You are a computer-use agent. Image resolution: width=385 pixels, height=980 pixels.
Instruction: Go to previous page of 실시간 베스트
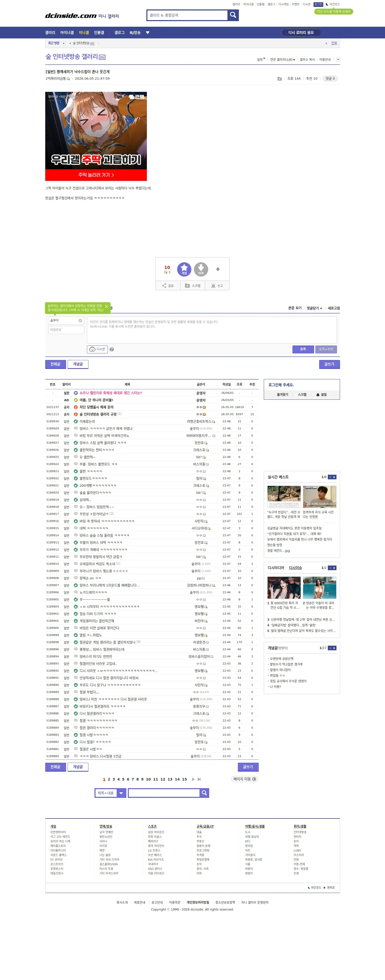330,477
